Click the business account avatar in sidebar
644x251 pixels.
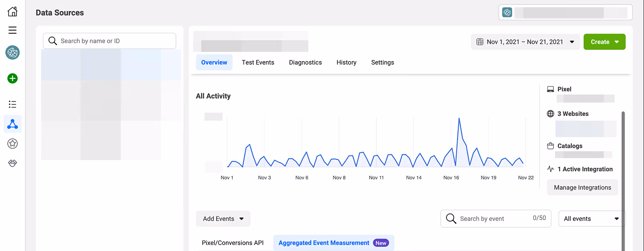(x=12, y=52)
